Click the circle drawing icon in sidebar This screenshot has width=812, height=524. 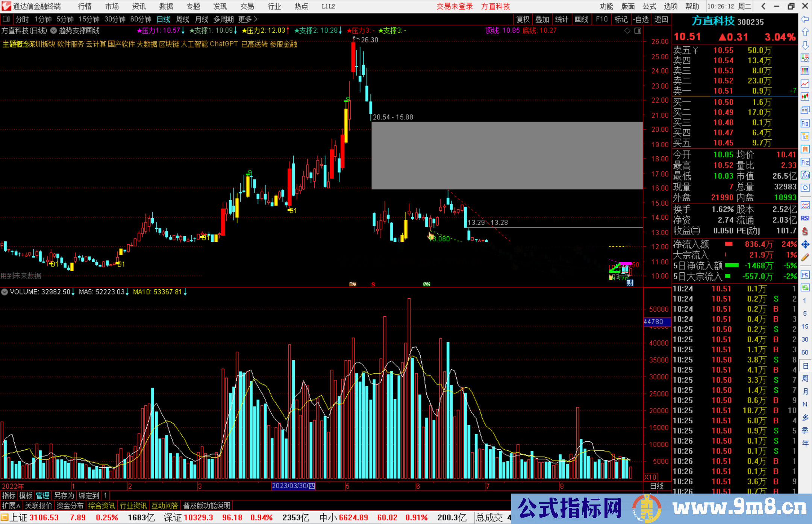coord(805,188)
